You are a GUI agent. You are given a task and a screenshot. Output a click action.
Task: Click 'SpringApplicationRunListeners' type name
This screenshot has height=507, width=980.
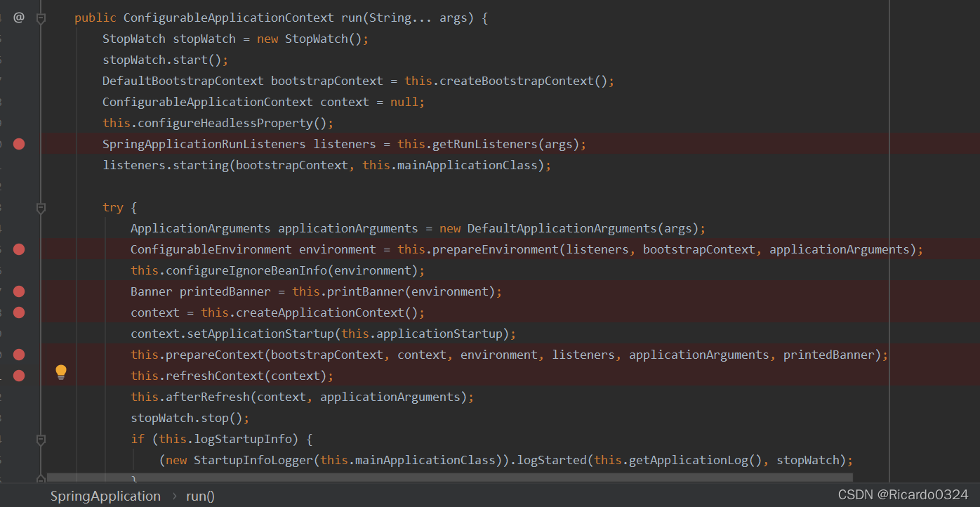[x=204, y=144]
